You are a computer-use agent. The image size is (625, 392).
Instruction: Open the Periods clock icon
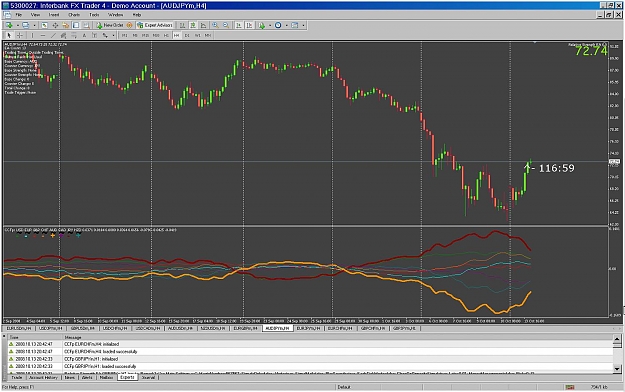(278, 25)
